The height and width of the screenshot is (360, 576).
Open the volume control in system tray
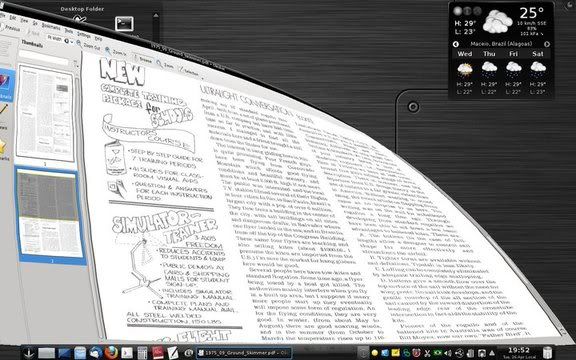[x=448, y=353]
